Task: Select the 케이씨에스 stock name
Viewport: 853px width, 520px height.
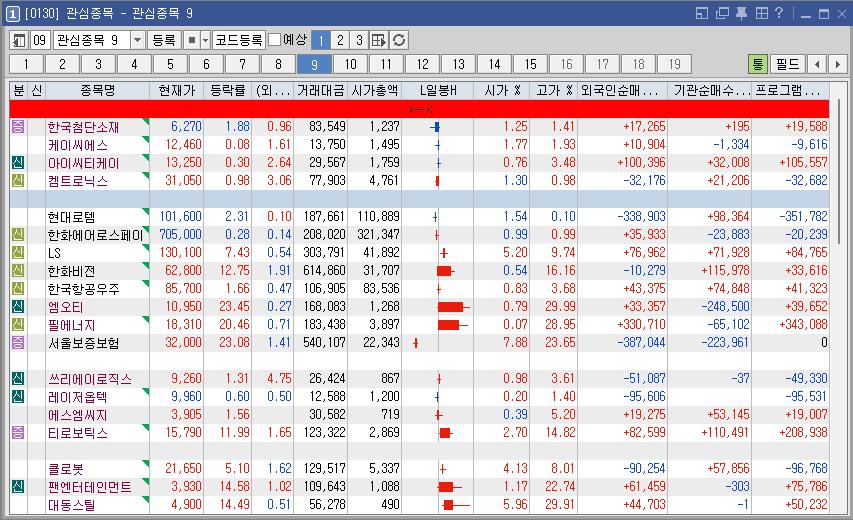Action: click(x=78, y=145)
